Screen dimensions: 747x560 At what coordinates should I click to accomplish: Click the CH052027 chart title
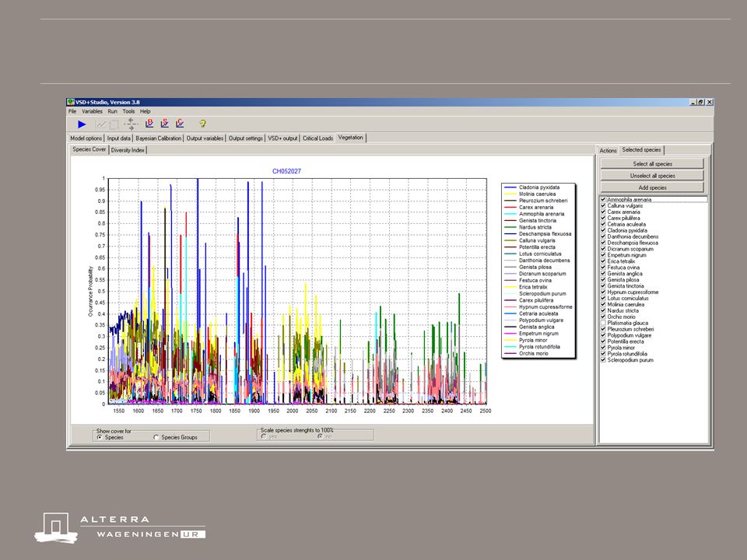286,171
